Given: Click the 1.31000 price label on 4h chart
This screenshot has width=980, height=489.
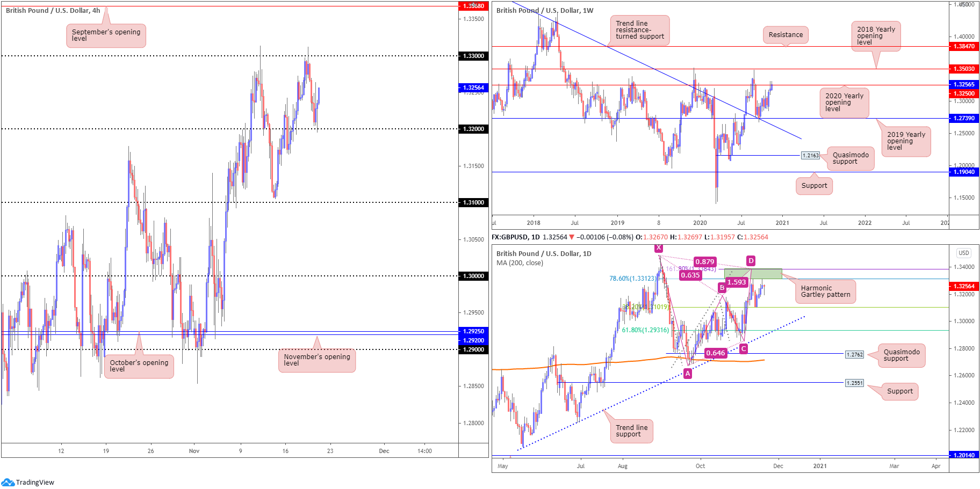Looking at the screenshot, I should coord(473,202).
